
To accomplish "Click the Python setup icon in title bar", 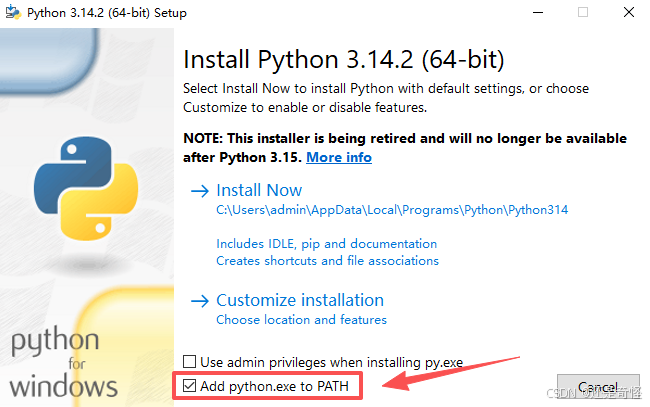I will tap(13, 12).
